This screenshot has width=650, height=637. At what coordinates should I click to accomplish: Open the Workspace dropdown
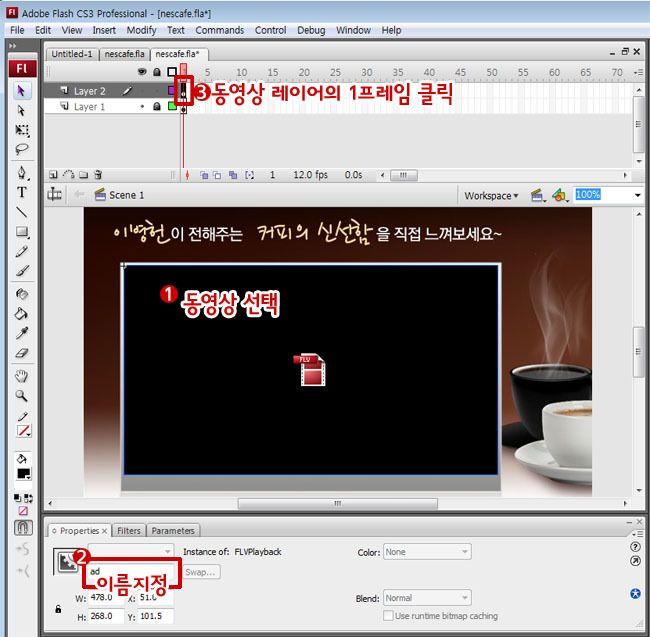[491, 196]
